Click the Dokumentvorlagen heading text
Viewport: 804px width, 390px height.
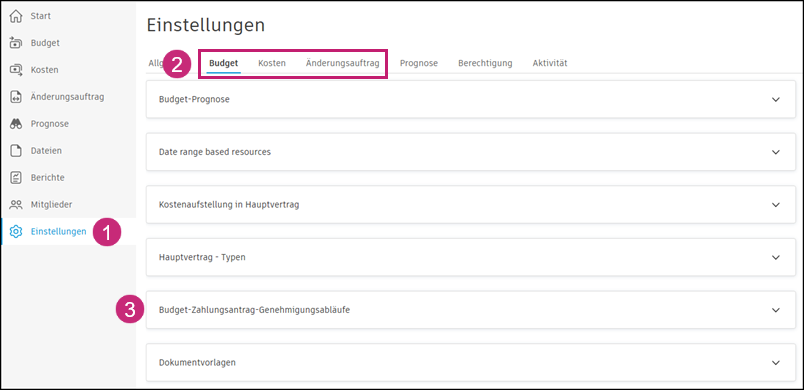coord(197,362)
